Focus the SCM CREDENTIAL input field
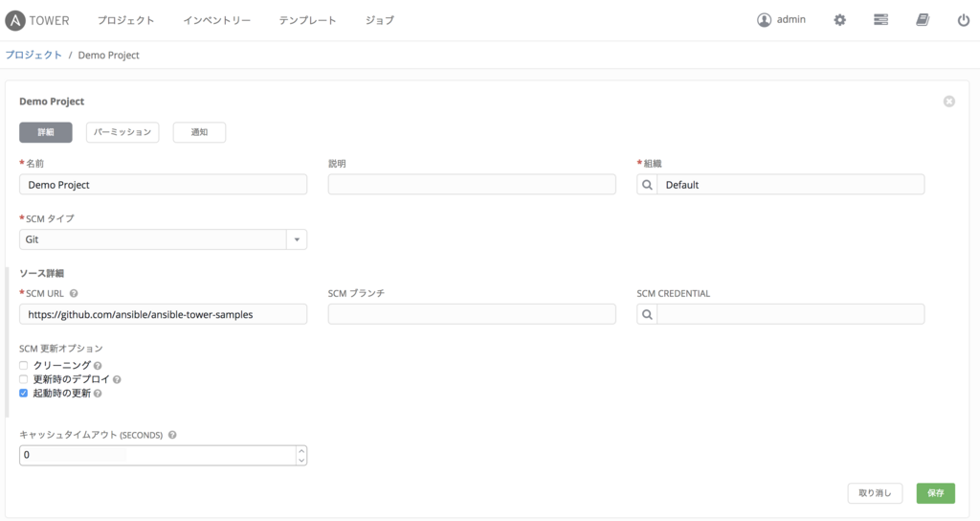The height and width of the screenshot is (521, 980). tap(791, 314)
